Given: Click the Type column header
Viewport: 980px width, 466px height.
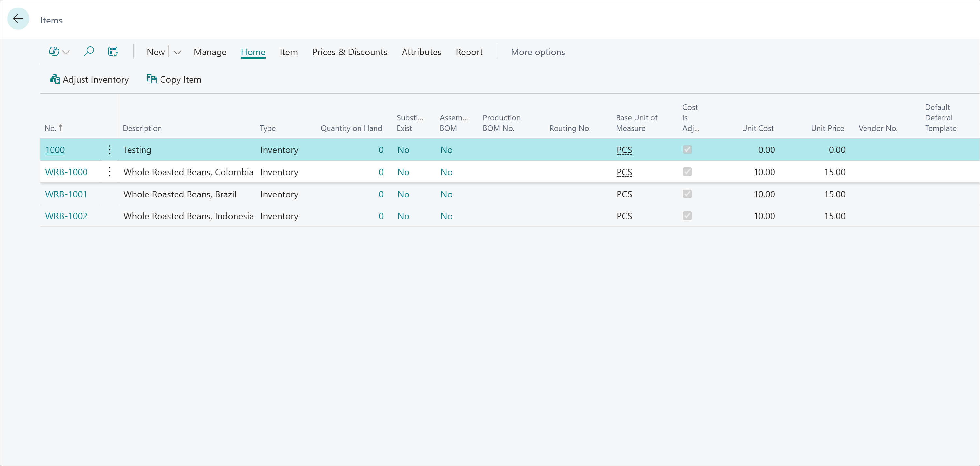Looking at the screenshot, I should point(268,128).
